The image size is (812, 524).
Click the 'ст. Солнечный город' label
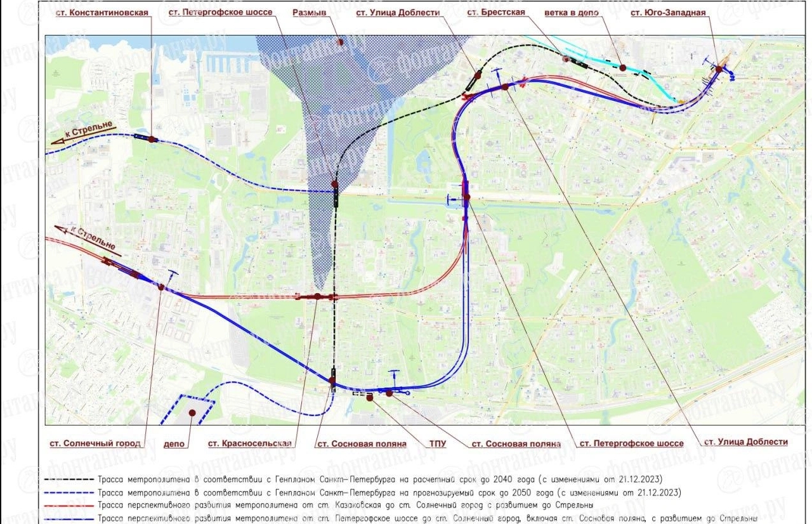[95, 443]
